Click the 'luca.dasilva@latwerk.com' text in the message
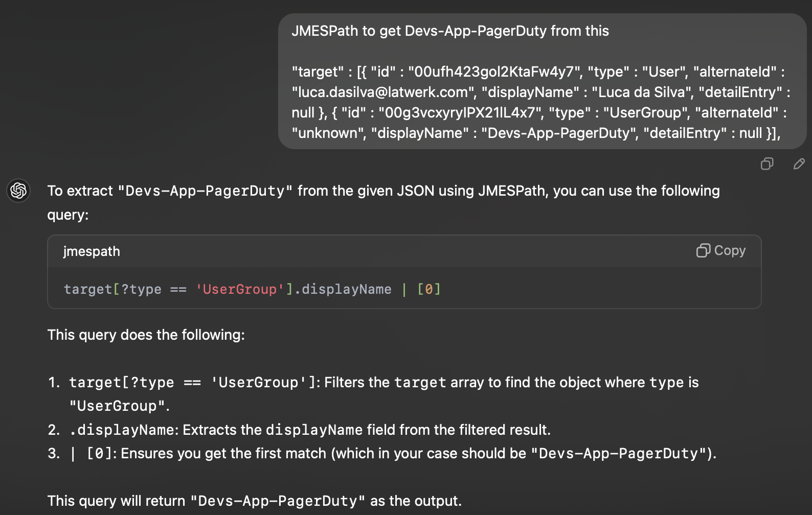This screenshot has width=812, height=515. tap(383, 92)
